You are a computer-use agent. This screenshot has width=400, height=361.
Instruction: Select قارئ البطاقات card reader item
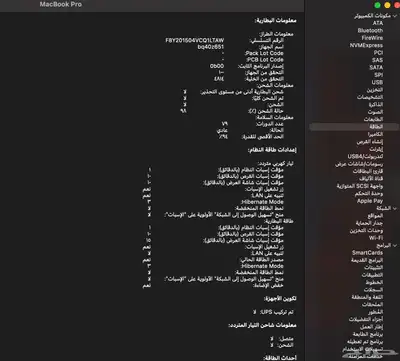point(368,171)
